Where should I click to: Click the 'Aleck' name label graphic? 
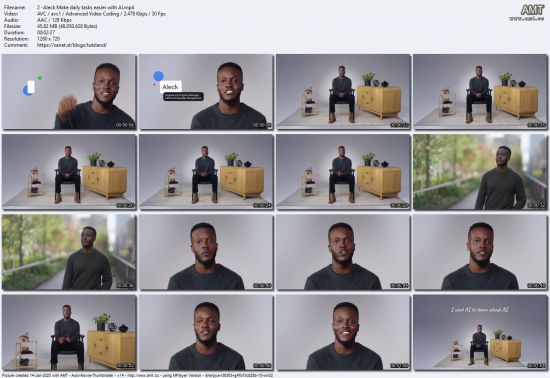click(170, 87)
